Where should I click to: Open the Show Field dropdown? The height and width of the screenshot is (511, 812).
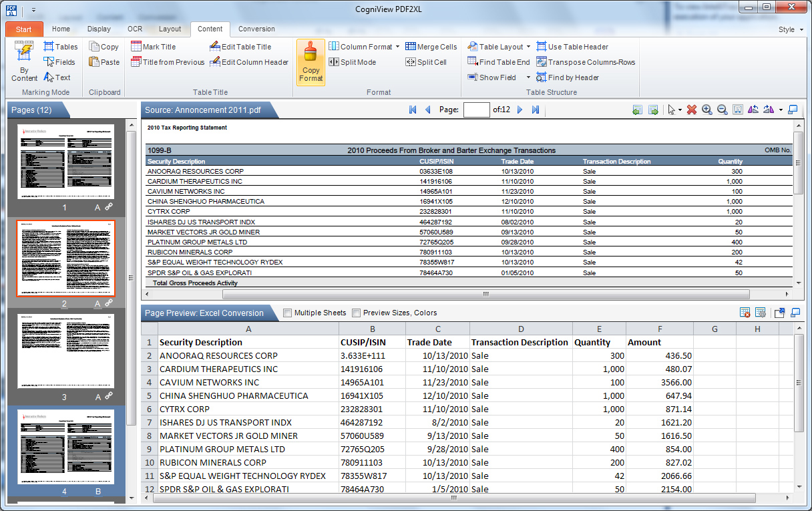point(528,77)
